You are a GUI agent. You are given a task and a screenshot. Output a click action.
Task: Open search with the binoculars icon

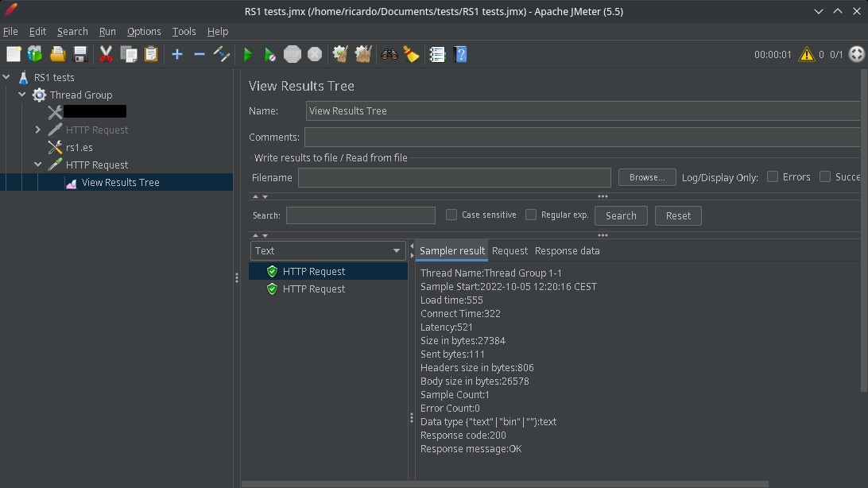point(389,54)
